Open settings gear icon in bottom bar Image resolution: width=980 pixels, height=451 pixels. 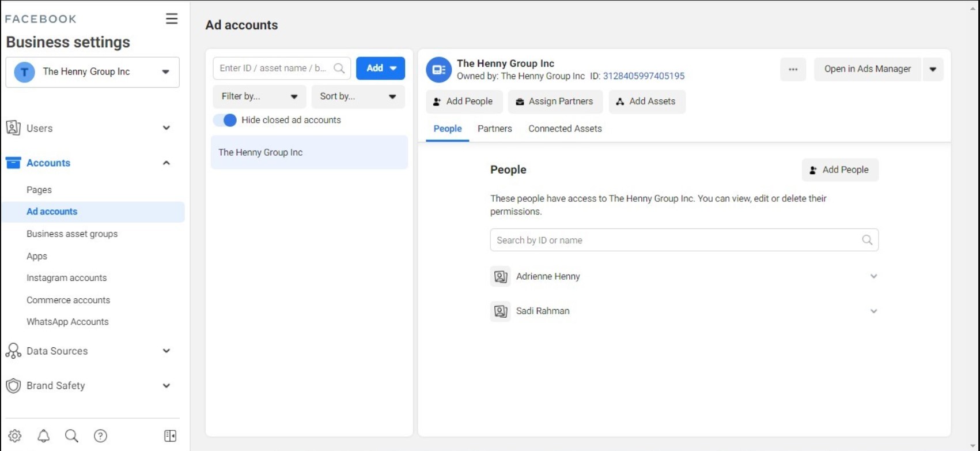[15, 436]
